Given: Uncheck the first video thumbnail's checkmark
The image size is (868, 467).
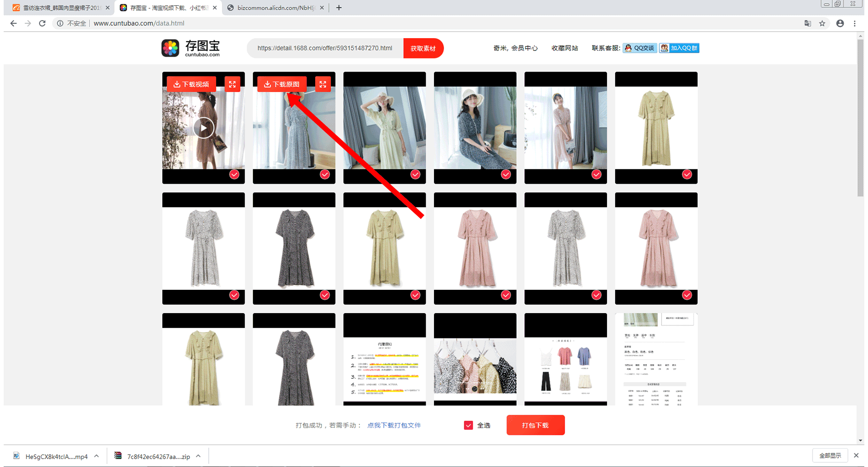Looking at the screenshot, I should [x=234, y=174].
